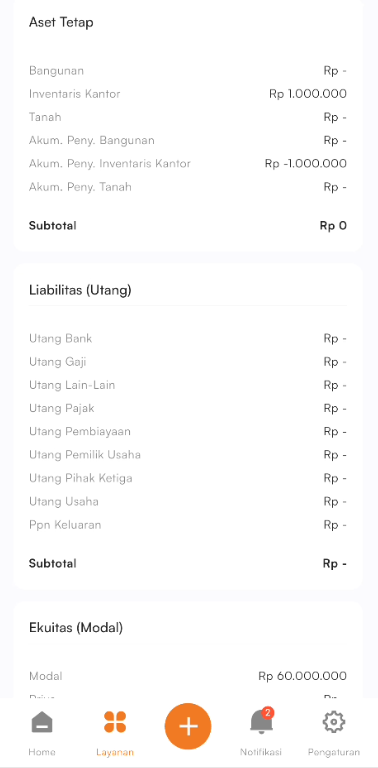Select the Utang Bank row
This screenshot has height=768, width=378.
coord(188,338)
